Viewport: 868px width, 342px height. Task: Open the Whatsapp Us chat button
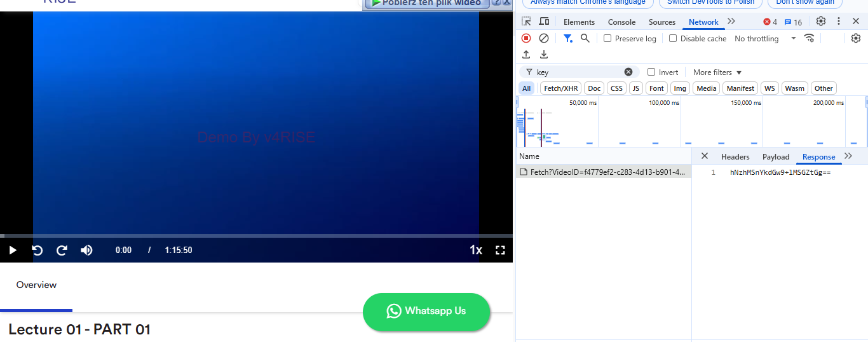pyautogui.click(x=426, y=311)
